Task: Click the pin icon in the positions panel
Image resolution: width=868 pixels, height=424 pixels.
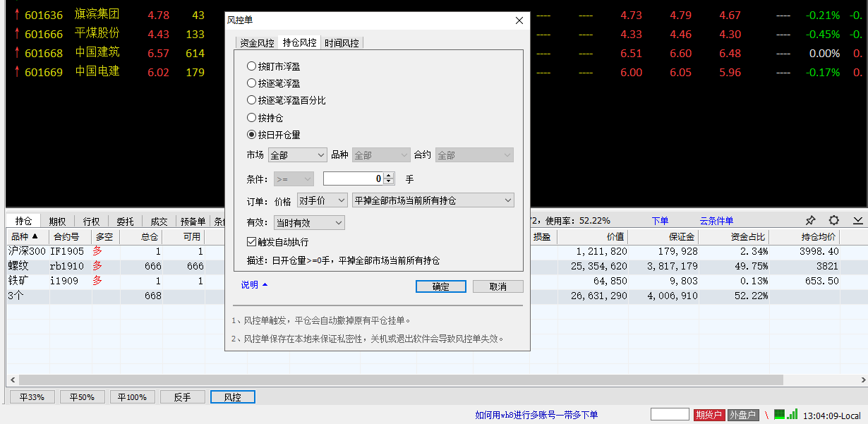Action: pos(811,220)
